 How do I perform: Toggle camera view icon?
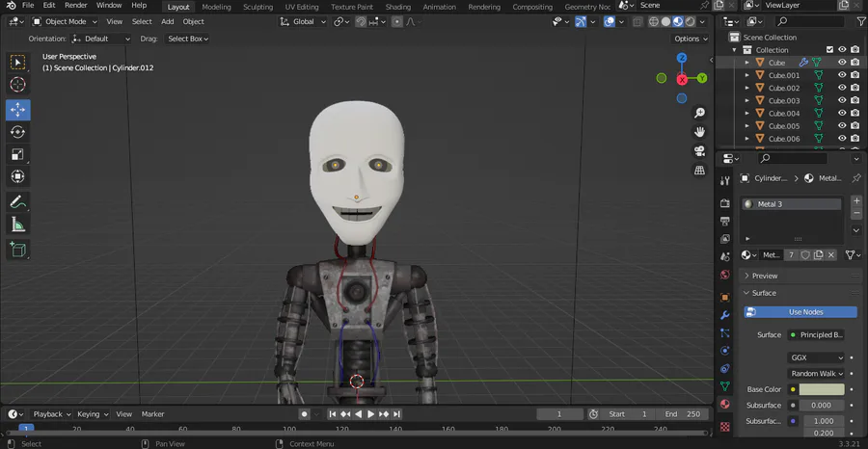coord(700,151)
